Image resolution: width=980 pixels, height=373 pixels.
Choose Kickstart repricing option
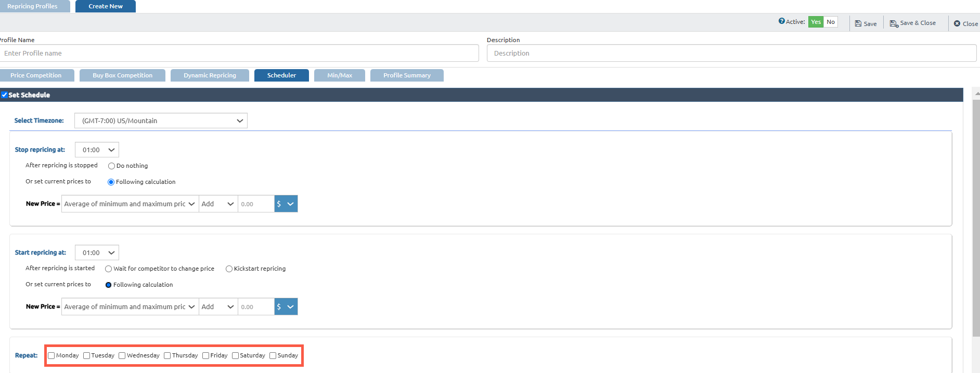coord(229,269)
